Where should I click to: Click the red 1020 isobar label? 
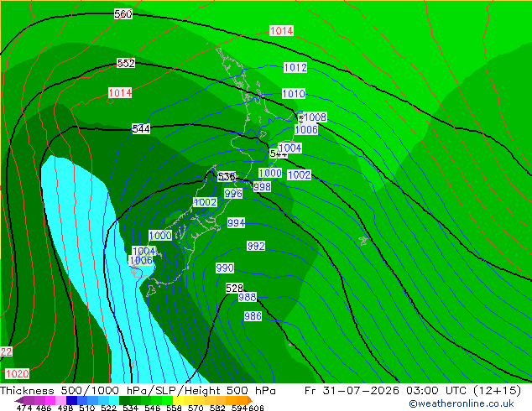tap(18, 374)
